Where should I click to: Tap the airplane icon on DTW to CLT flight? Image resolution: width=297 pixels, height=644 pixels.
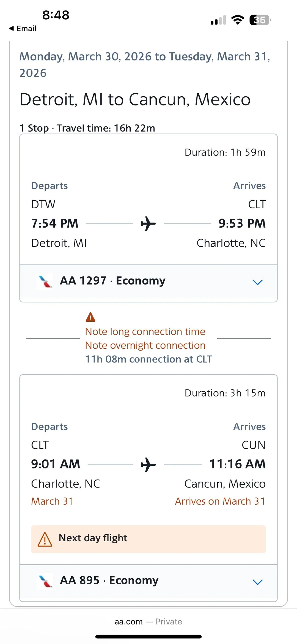[x=148, y=223]
